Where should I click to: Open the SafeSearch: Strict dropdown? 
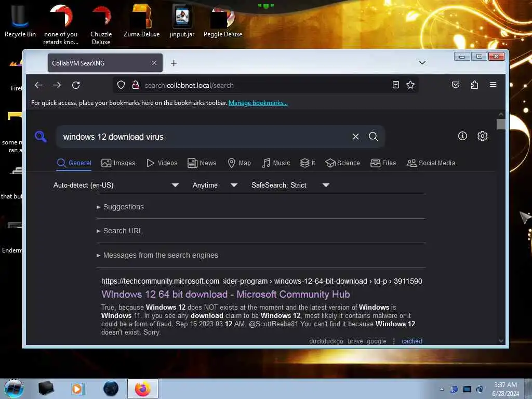[290, 185]
